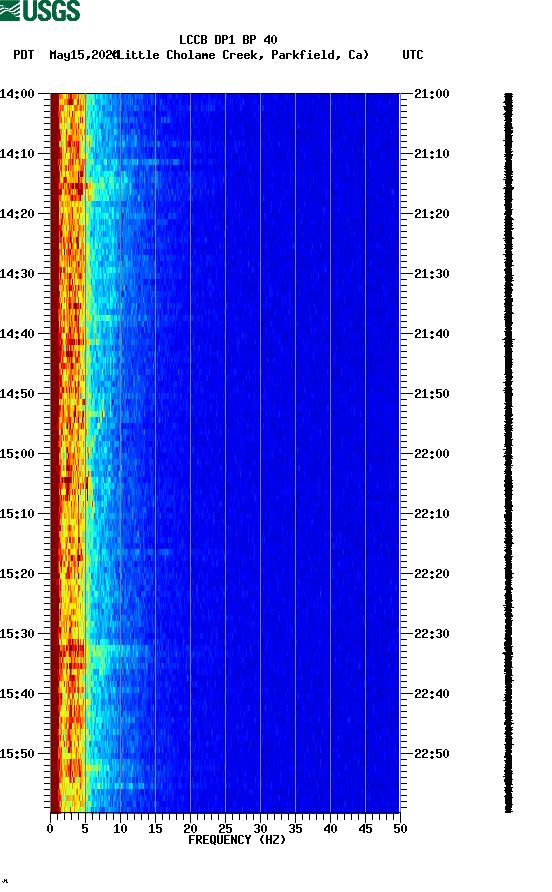Screen dimensions: 552x892
Task: Click the '22:10' UTC time label
Action: (431, 514)
